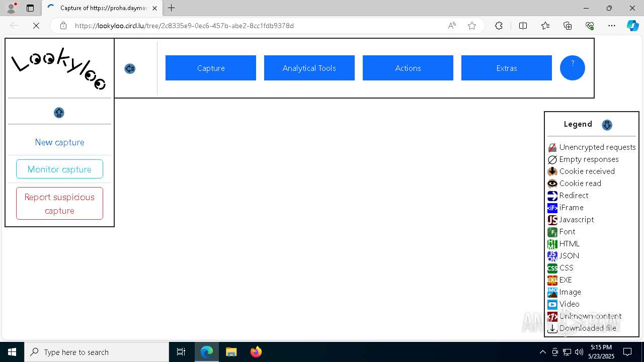
Task: Show hidden system tray icons
Action: [542, 352]
